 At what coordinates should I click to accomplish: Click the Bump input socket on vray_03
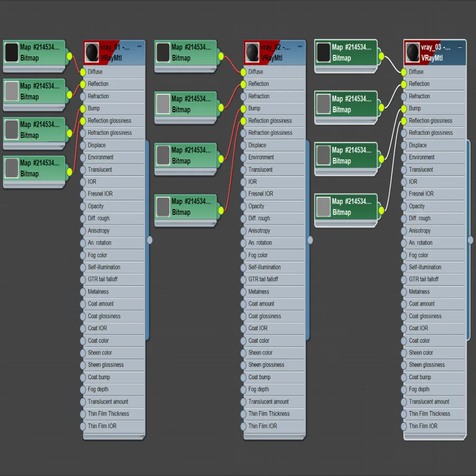(x=404, y=108)
